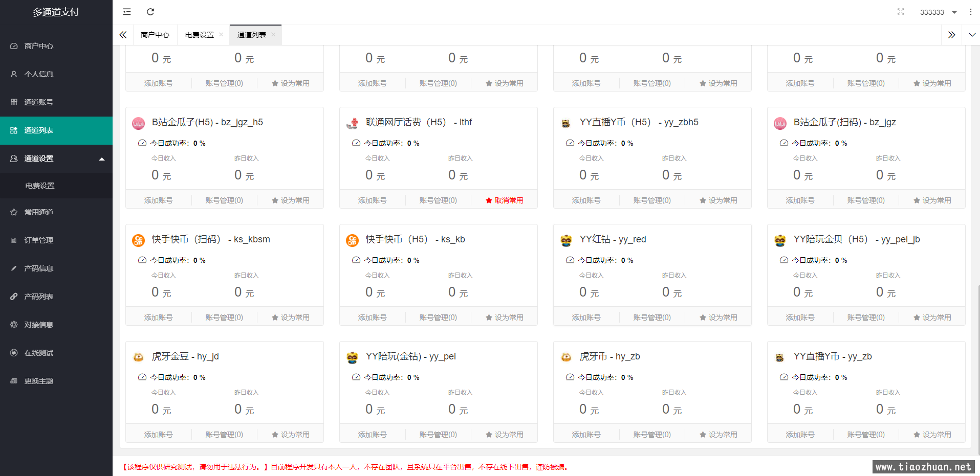Click the 虎牙金豆 channel icon
This screenshot has height=476, width=980.
[139, 357]
